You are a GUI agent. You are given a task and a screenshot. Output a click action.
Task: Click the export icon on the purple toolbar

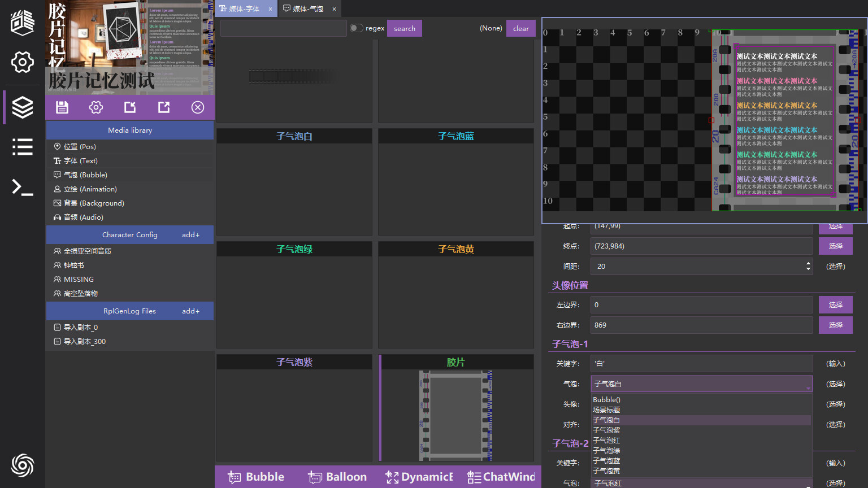[163, 107]
